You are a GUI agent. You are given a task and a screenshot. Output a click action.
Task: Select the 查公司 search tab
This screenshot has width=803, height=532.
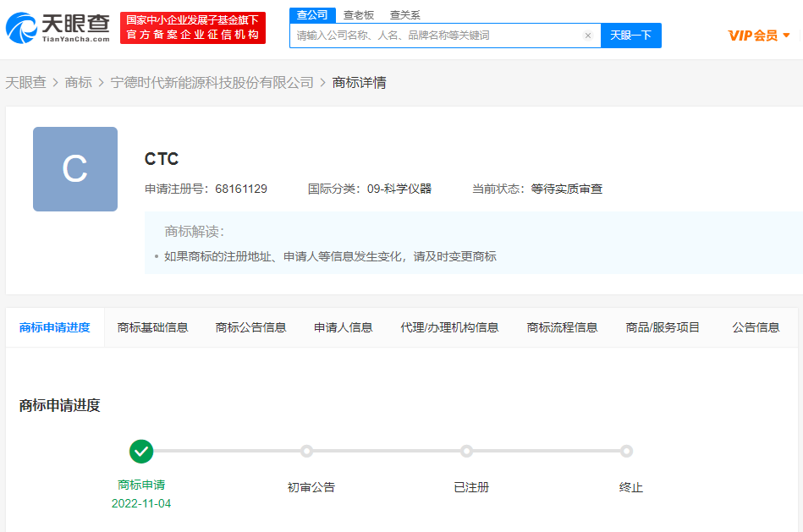(312, 15)
